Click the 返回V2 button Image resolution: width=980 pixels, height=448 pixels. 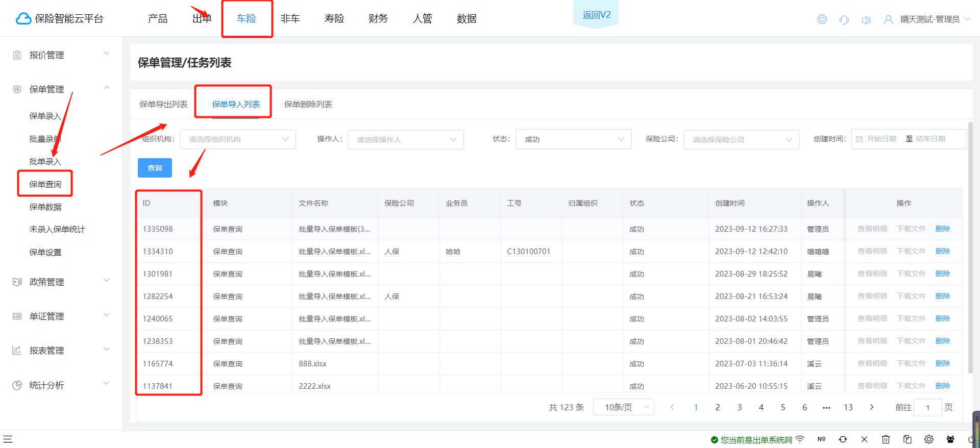pyautogui.click(x=597, y=15)
